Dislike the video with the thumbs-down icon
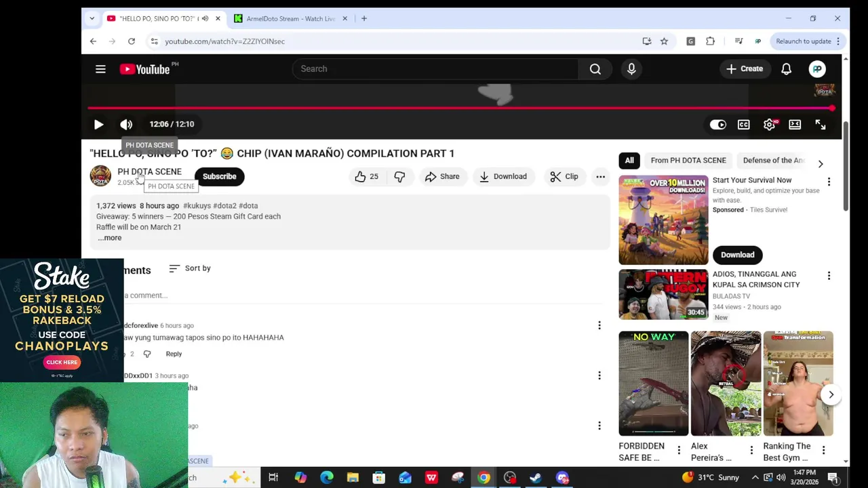The height and width of the screenshot is (488, 868). point(399,176)
